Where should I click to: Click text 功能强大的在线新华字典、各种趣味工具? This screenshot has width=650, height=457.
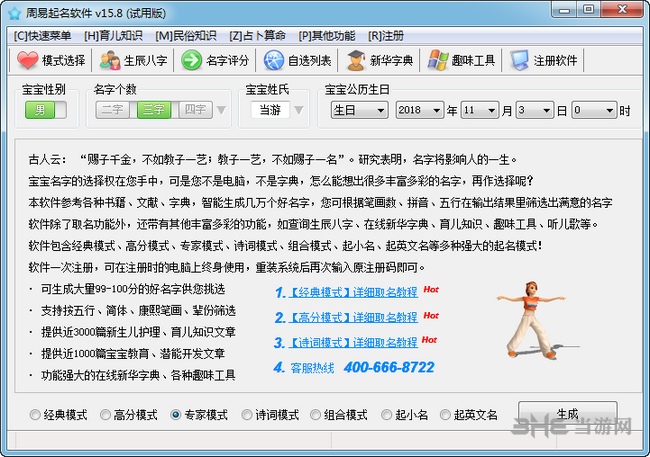click(138, 375)
